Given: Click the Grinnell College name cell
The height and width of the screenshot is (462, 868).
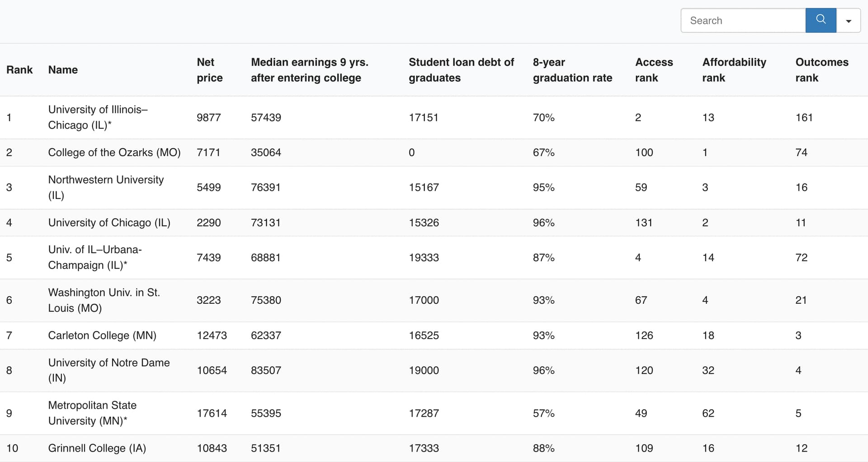Looking at the screenshot, I should pos(97,448).
